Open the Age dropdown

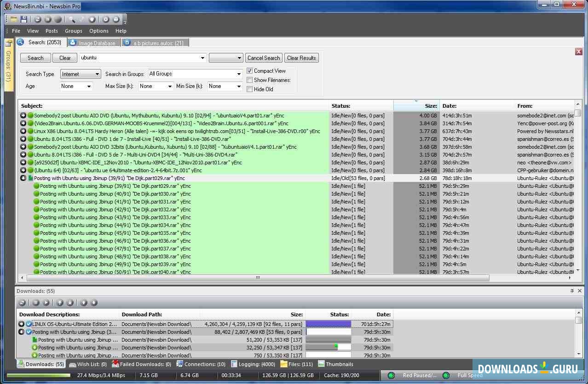coord(76,86)
